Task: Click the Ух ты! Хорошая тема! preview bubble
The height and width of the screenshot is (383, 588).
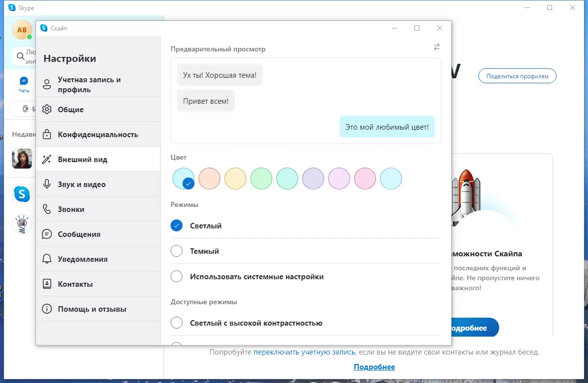Action: (220, 75)
